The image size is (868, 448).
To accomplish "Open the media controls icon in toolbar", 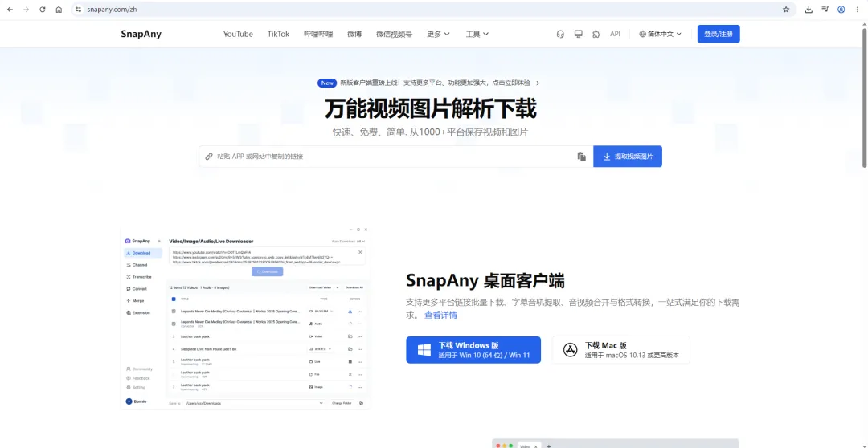I will tap(825, 10).
